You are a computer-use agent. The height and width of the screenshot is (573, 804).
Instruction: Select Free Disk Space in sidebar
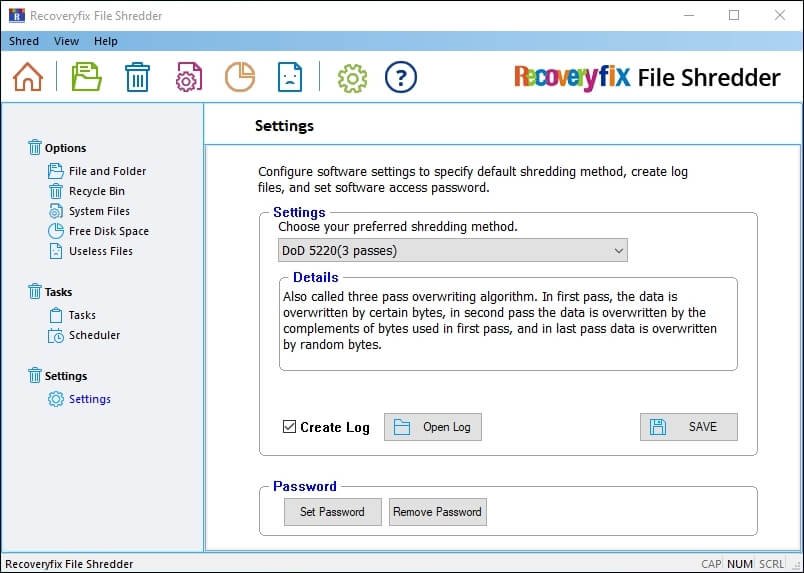[x=108, y=231]
